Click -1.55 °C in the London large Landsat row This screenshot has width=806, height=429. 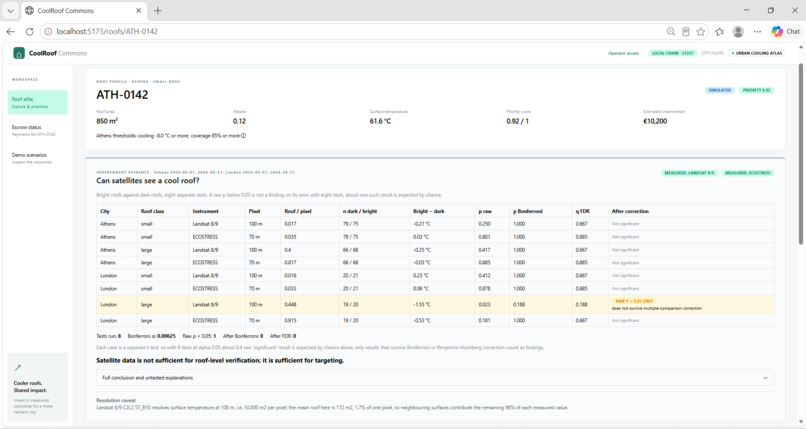[x=422, y=305]
